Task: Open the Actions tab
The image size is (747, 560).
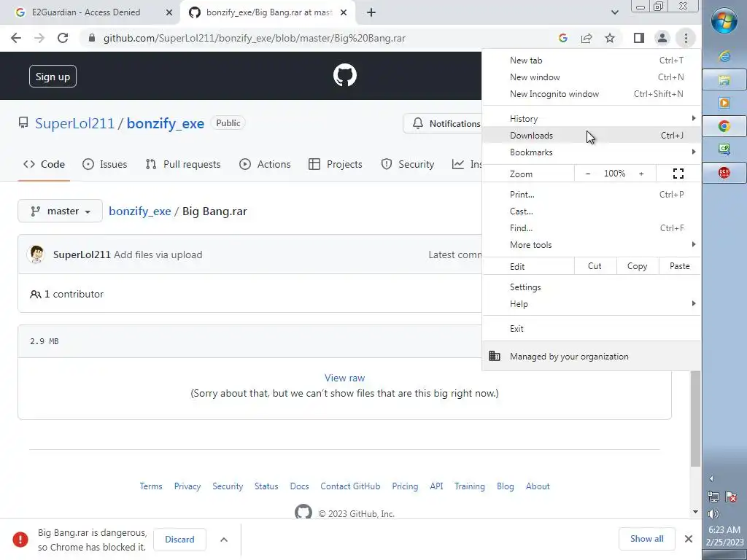Action: pyautogui.click(x=265, y=164)
